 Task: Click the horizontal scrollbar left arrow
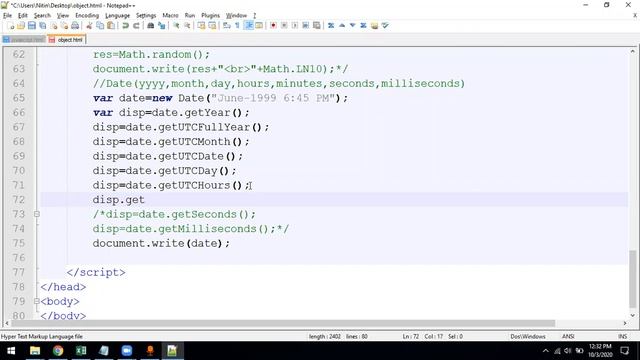(x=7, y=323)
